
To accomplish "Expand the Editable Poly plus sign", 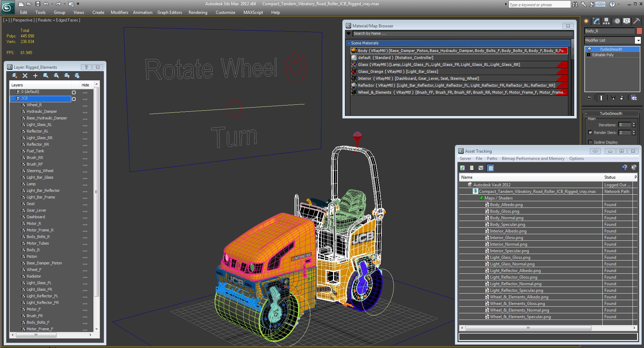I will pos(588,55).
